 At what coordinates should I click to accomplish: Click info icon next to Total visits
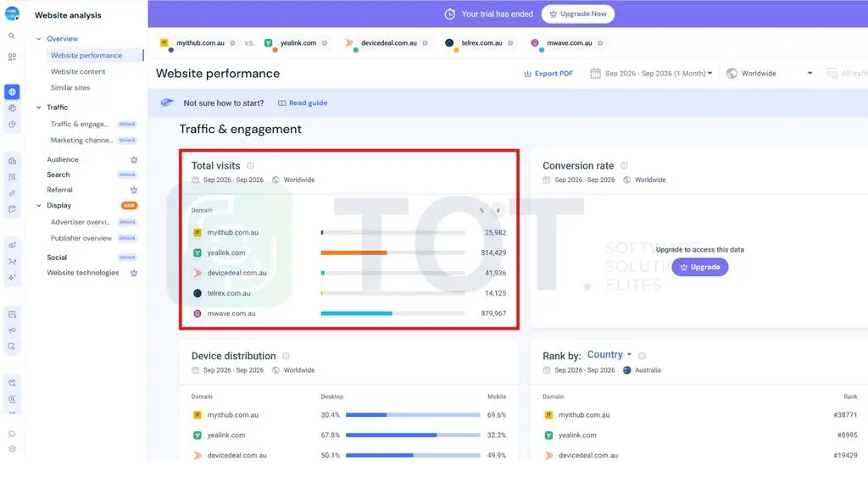pos(250,166)
